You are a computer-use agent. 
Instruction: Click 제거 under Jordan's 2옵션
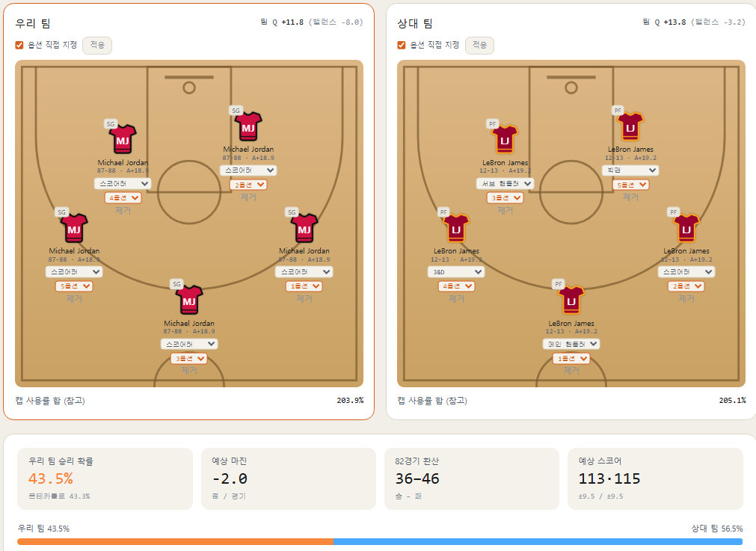[248, 197]
